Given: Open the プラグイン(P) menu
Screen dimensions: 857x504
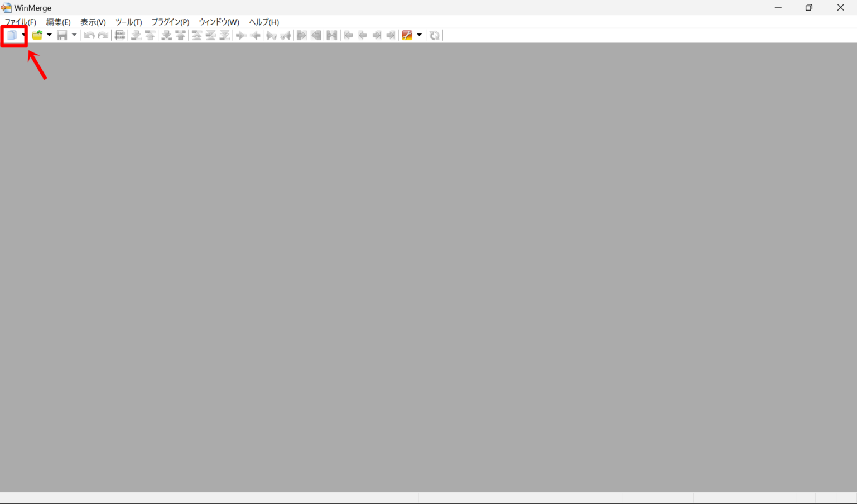Looking at the screenshot, I should coord(170,22).
